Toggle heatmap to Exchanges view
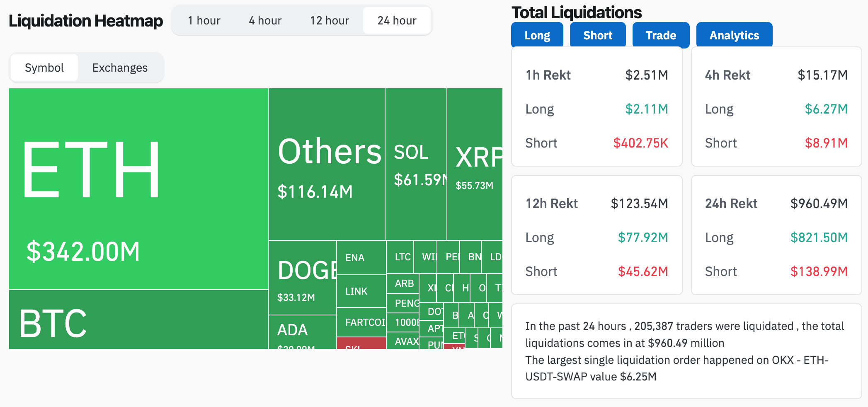Viewport: 868px width, 407px height. pyautogui.click(x=120, y=68)
